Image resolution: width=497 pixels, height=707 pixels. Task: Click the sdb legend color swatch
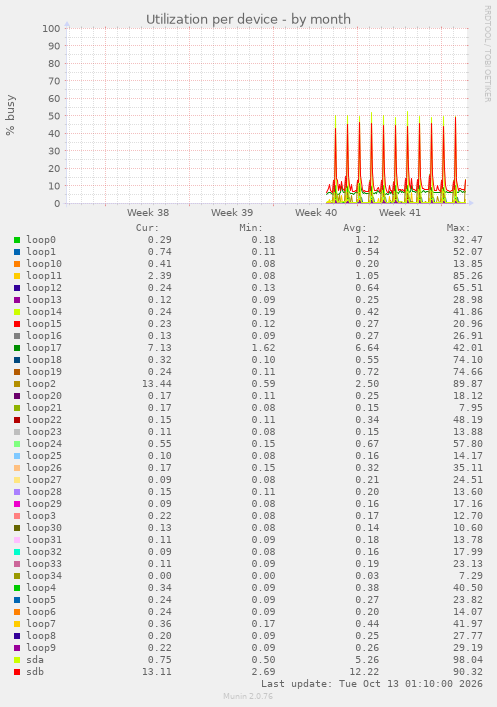click(x=17, y=672)
